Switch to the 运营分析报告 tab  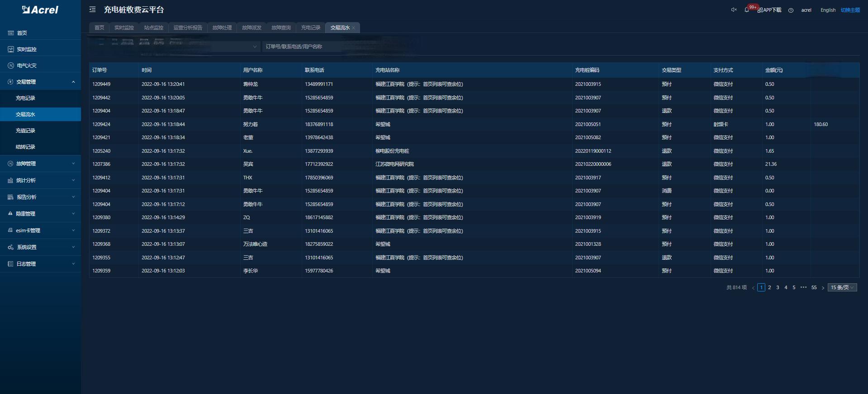[188, 28]
